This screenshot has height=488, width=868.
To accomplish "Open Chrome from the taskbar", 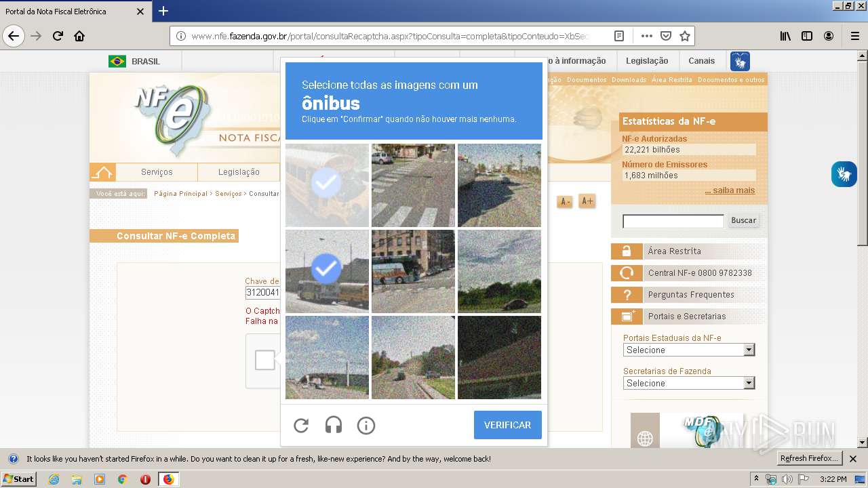I will click(122, 479).
